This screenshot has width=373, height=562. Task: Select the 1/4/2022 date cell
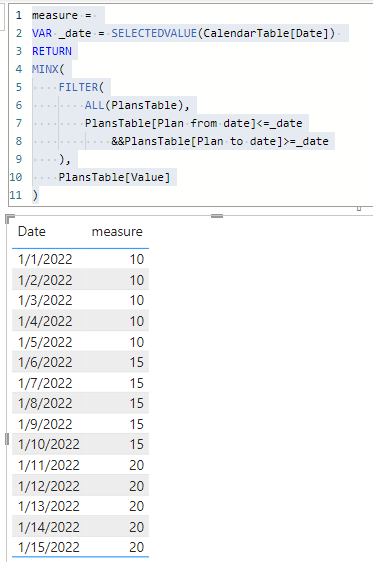(x=45, y=321)
